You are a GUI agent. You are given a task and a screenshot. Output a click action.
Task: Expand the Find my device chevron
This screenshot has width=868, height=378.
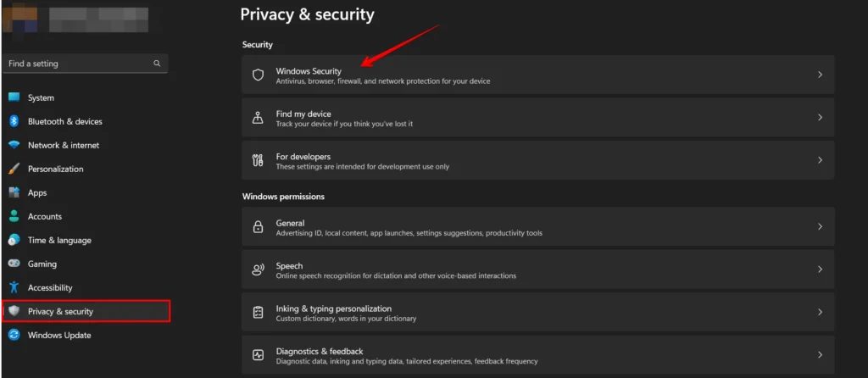[821, 117]
